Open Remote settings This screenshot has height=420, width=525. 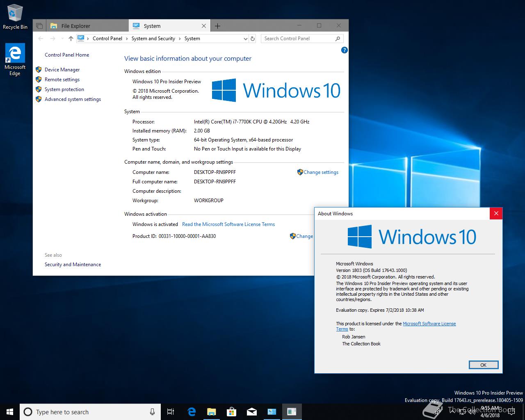coord(62,80)
